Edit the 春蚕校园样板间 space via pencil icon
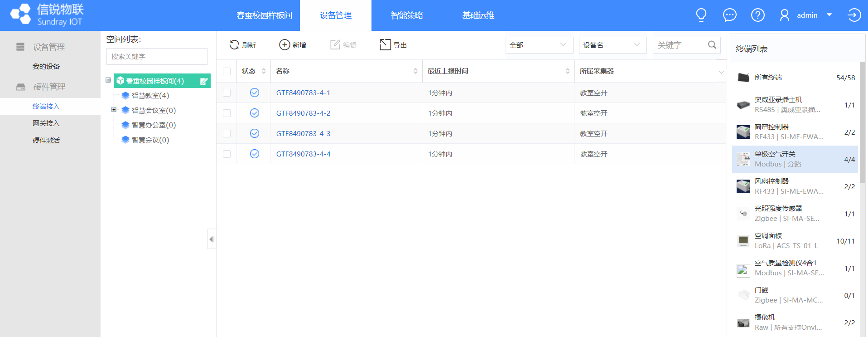The image size is (868, 337). pyautogui.click(x=204, y=81)
